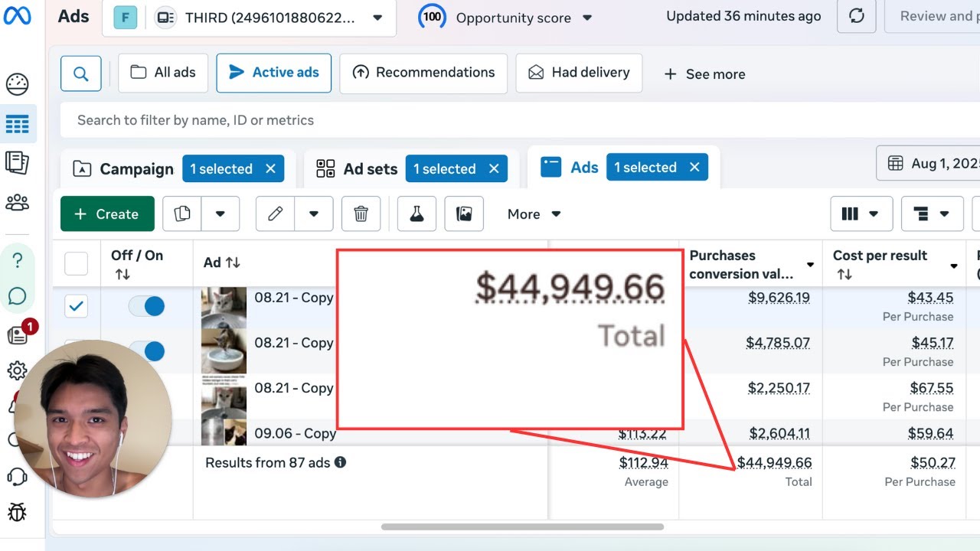Open Campaigns table icon in sidebar
Viewport: 980px width, 551px height.
17,124
